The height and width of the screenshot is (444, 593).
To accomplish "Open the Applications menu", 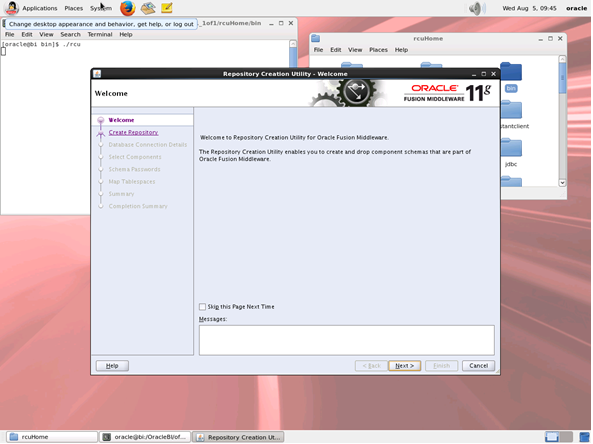I will coord(39,8).
